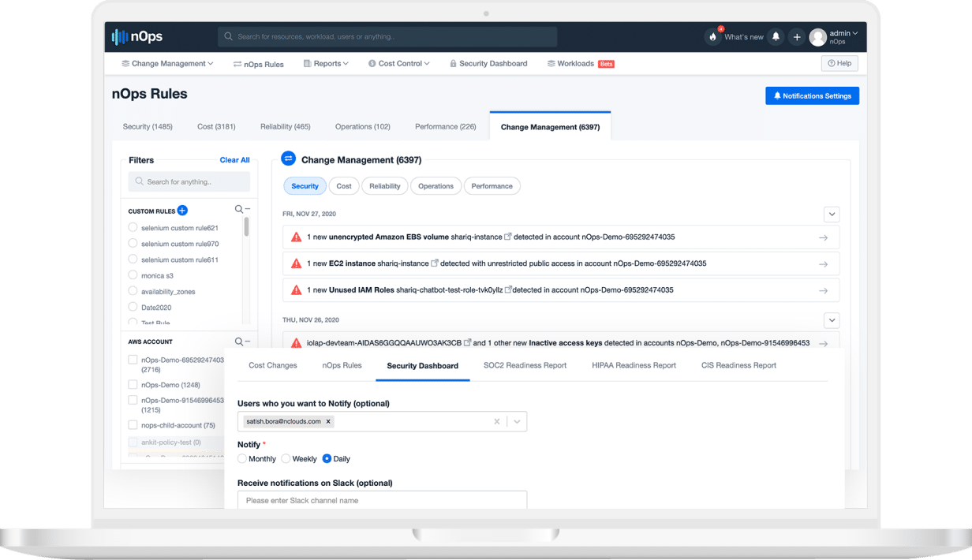The width and height of the screenshot is (972, 560).
Task: Open the Change Management dropdown menu
Action: pos(167,63)
